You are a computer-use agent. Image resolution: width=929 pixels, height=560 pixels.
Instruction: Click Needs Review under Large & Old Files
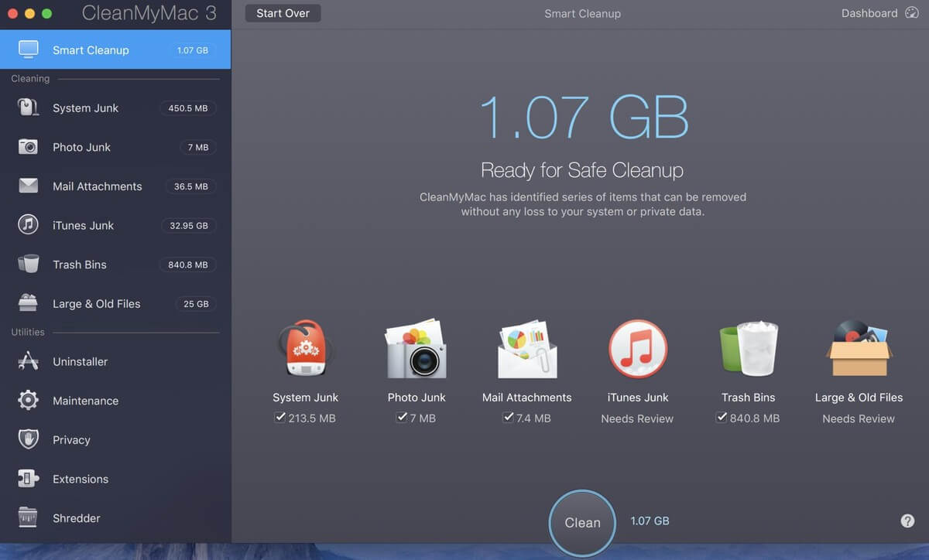tap(859, 418)
